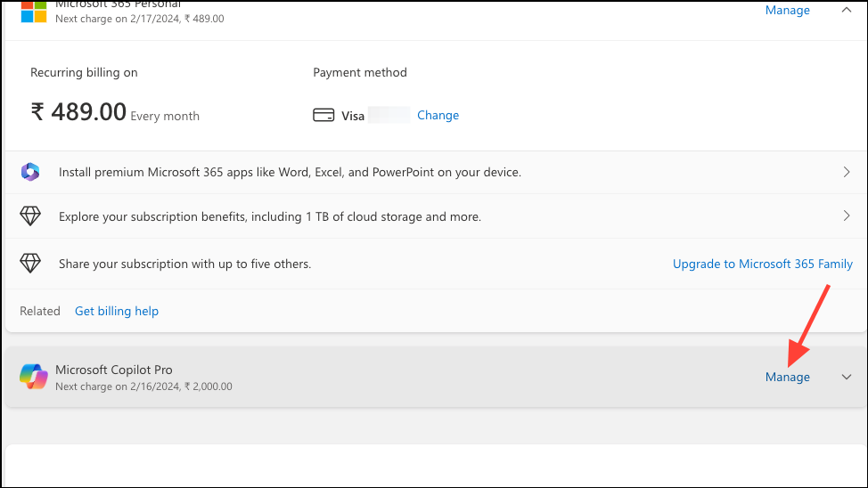This screenshot has width=868, height=488.
Task: Open the Explore subscription benefits arrow
Action: click(x=847, y=216)
